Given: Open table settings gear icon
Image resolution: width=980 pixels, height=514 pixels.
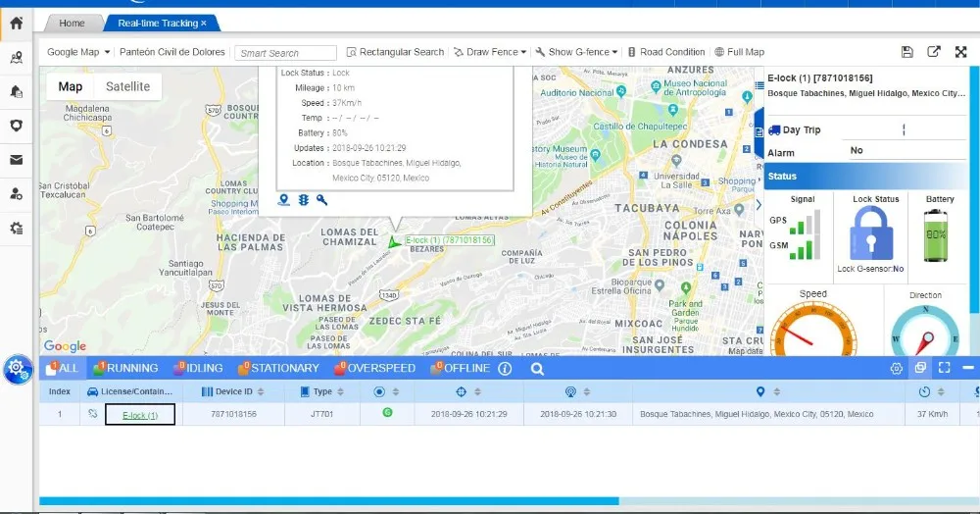Looking at the screenshot, I should 897,368.
